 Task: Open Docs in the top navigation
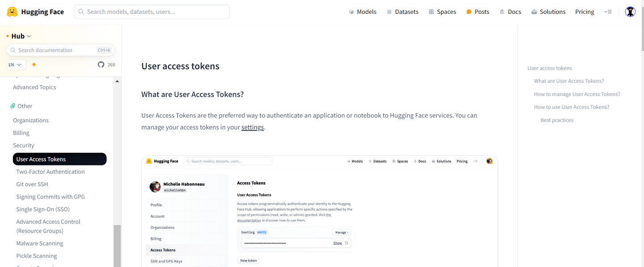tap(510, 12)
